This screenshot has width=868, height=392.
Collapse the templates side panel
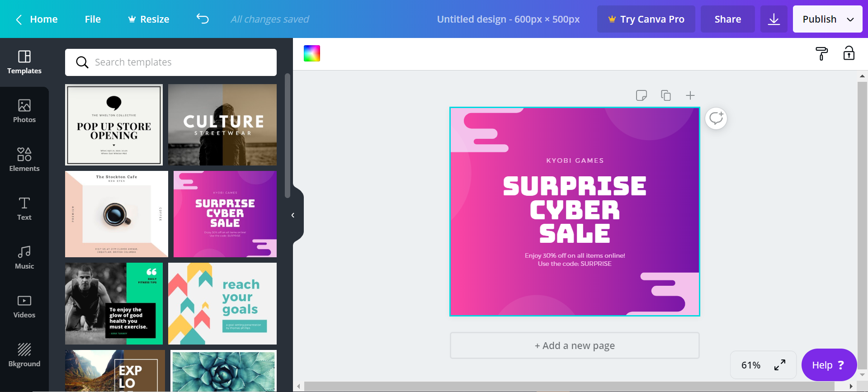coord(293,215)
